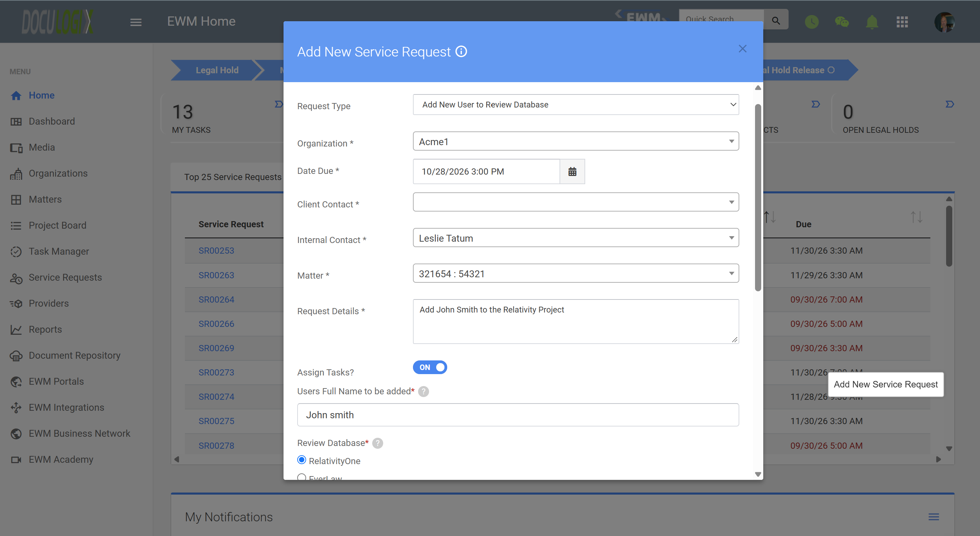Open the chat bubbles icon
This screenshot has height=536, width=980.
click(842, 22)
